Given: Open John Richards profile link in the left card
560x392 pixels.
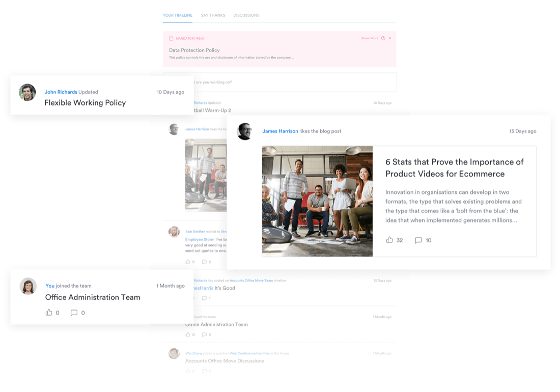Looking at the screenshot, I should click(x=61, y=92).
